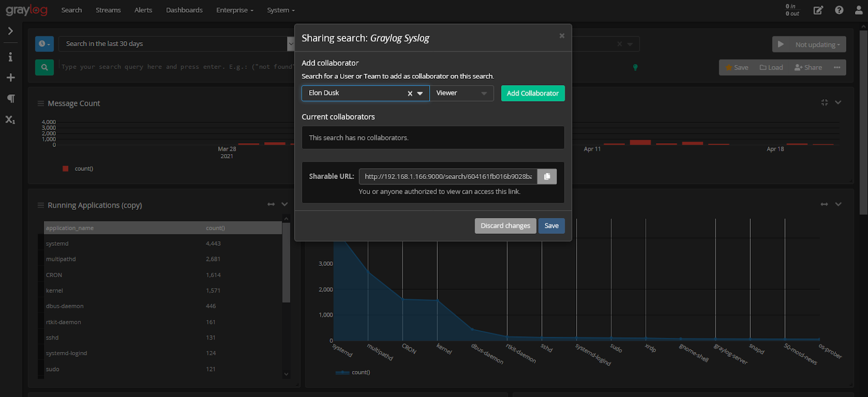This screenshot has width=868, height=397.
Task: Select the kernel table row
Action: 163,291
